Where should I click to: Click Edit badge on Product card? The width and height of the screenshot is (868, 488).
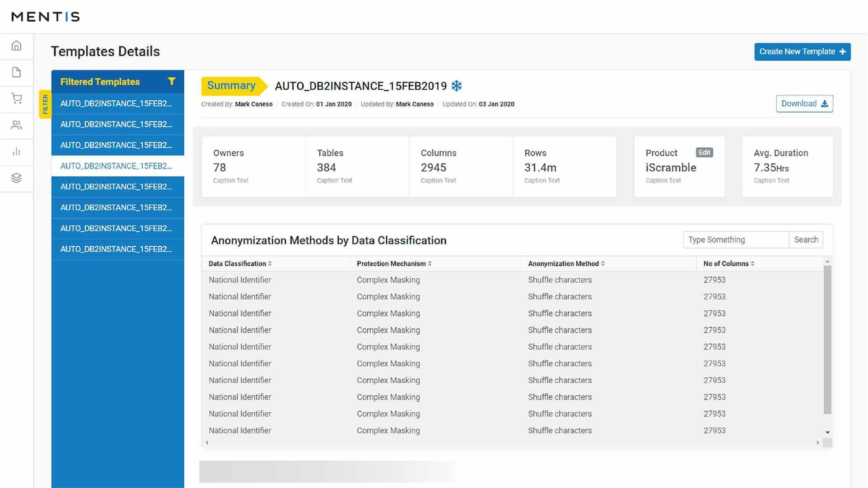click(704, 153)
